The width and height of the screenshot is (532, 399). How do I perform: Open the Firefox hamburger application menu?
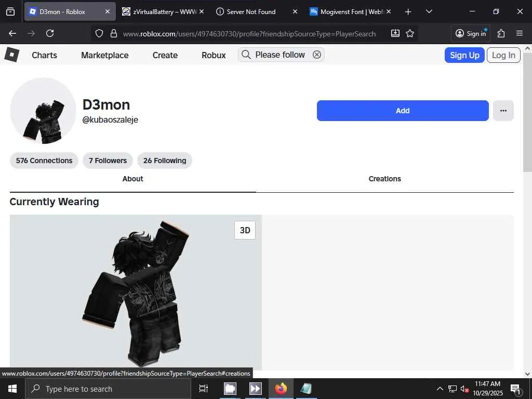[x=520, y=33]
